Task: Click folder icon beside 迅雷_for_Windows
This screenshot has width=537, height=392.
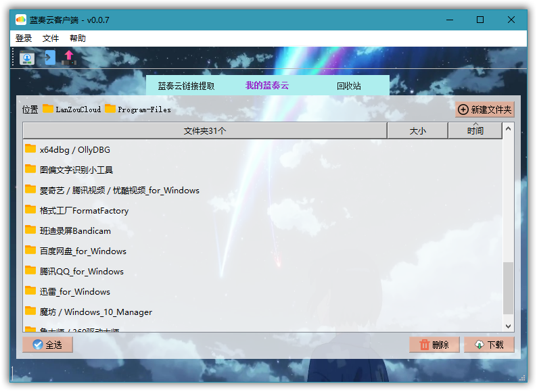Action: (30, 291)
